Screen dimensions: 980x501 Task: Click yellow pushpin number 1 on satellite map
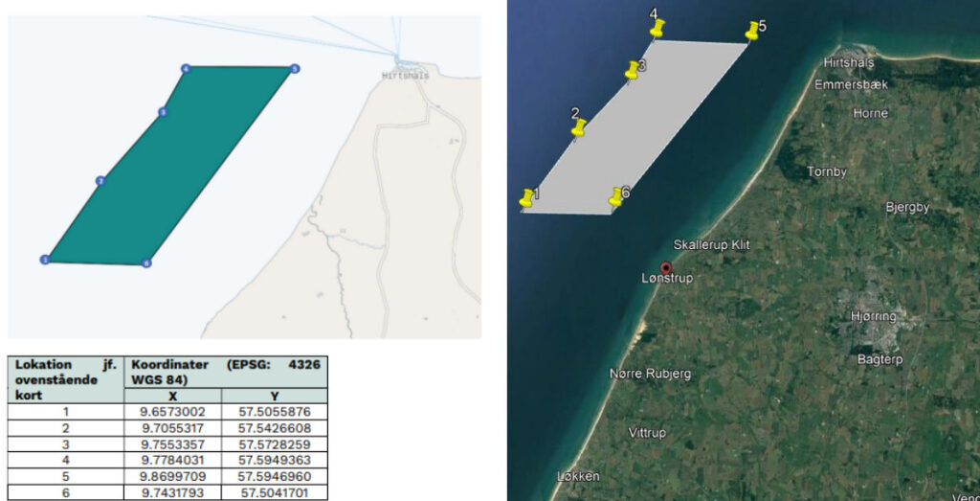525,197
